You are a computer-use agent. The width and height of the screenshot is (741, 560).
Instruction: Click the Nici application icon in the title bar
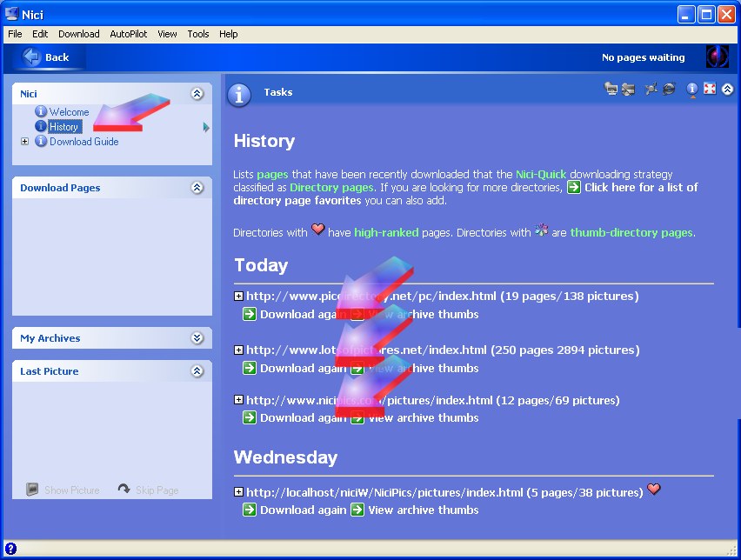click(x=11, y=14)
